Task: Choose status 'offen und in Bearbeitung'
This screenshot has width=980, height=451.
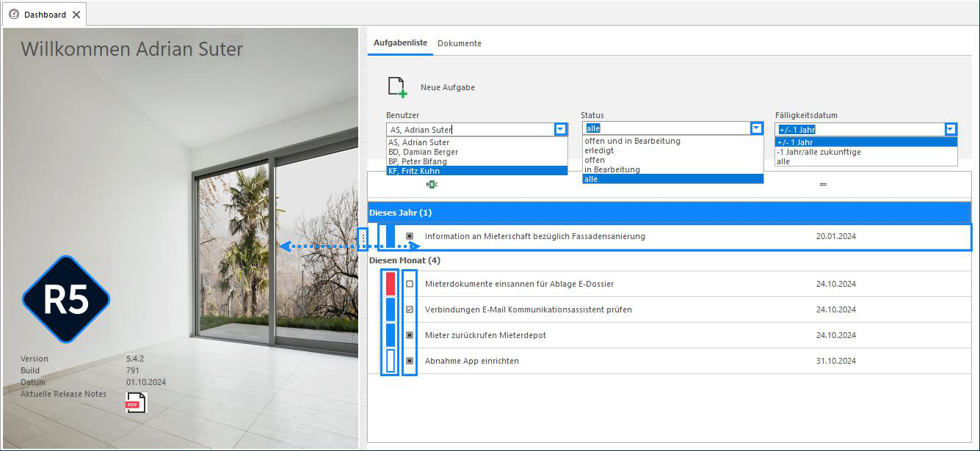Action: 673,141
